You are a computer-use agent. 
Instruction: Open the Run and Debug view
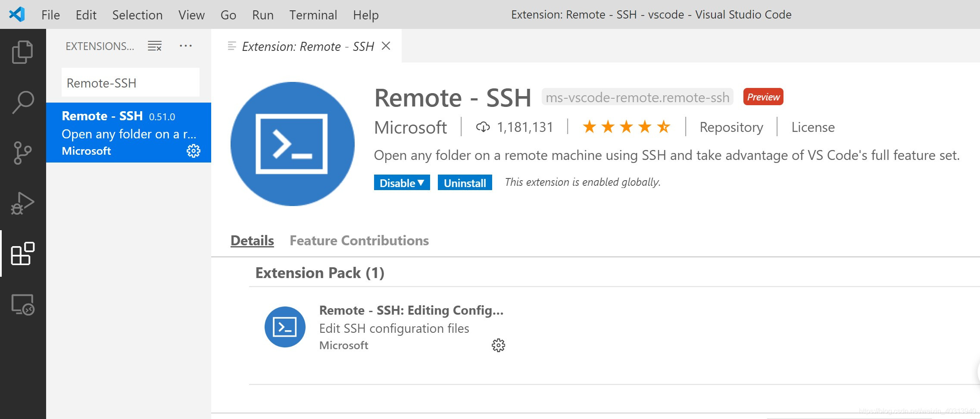pyautogui.click(x=22, y=203)
